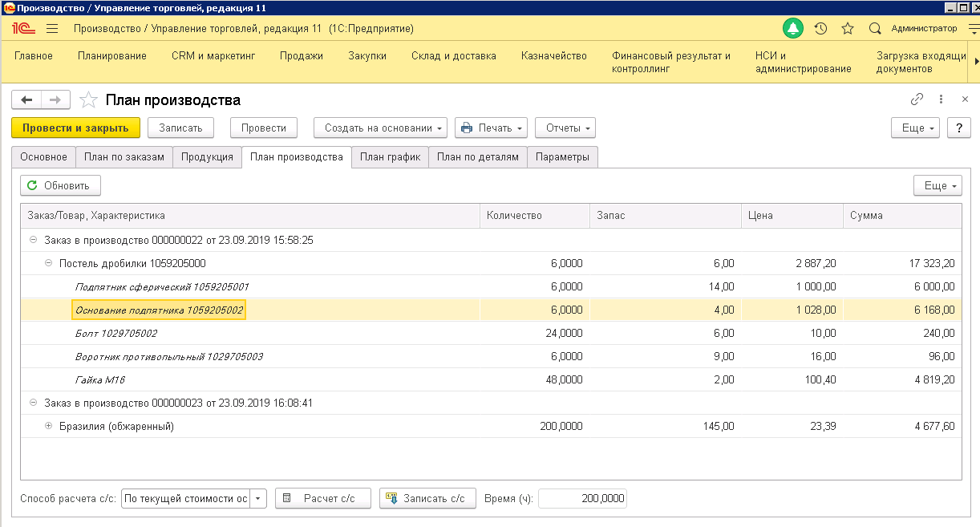This screenshot has height=527, width=980.
Task: Copy link via the chain icon
Action: point(917,99)
